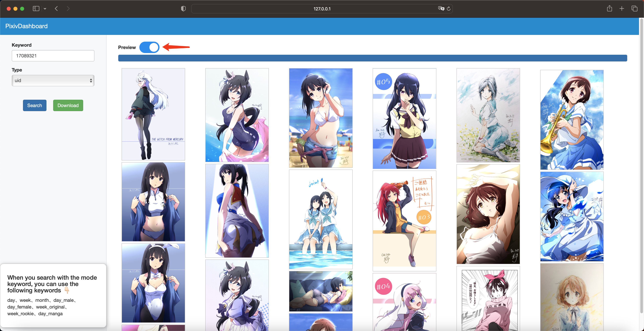Click the blue progress bar
Viewport: 644px width, 331px height.
[372, 58]
